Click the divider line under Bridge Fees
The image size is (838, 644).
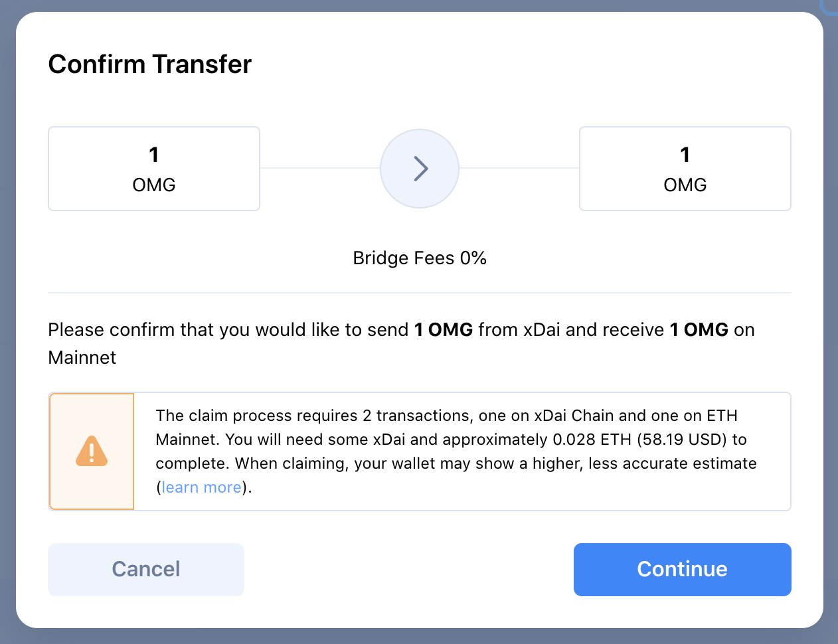tap(420, 291)
